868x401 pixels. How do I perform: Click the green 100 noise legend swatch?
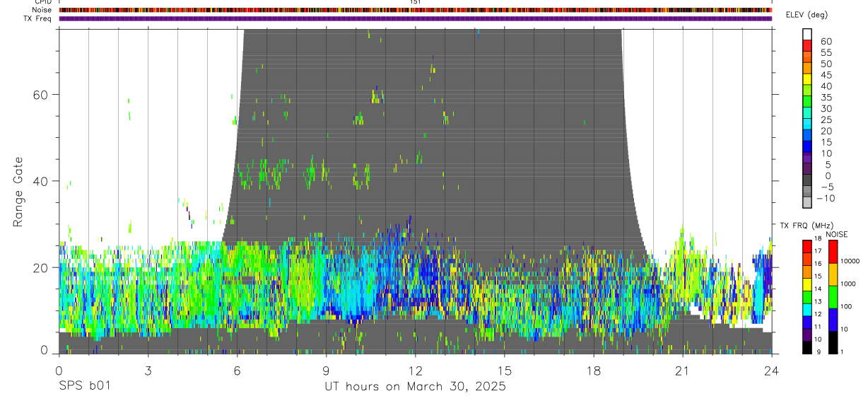click(x=833, y=297)
